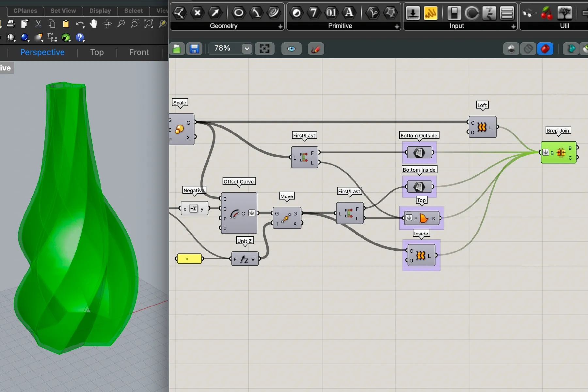Image resolution: width=588 pixels, height=392 pixels.
Task: Open the zoom percentage dropdown arrow
Action: pyautogui.click(x=247, y=49)
